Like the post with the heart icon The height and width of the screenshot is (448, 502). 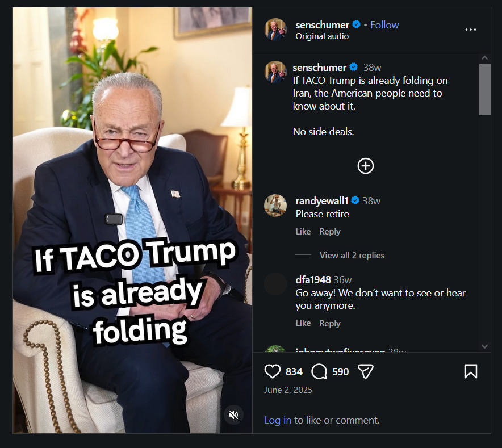click(273, 371)
